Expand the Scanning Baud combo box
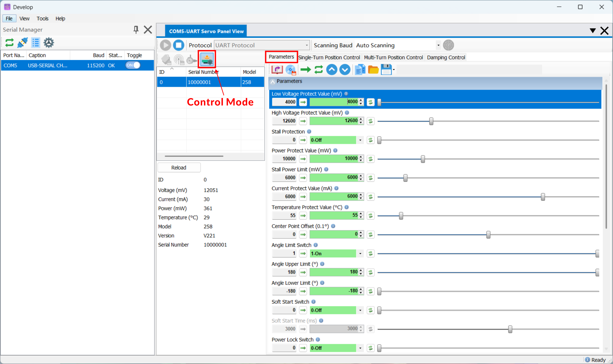 coord(438,45)
